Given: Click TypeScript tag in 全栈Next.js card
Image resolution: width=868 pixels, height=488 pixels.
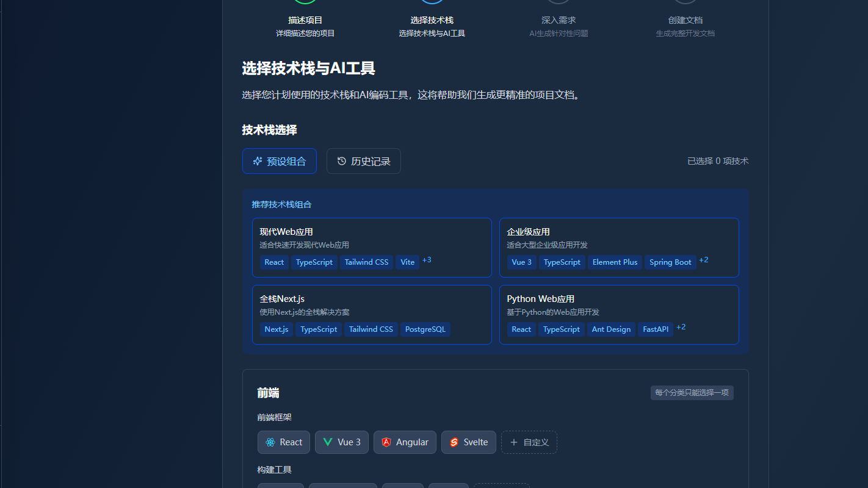Looking at the screenshot, I should point(319,329).
